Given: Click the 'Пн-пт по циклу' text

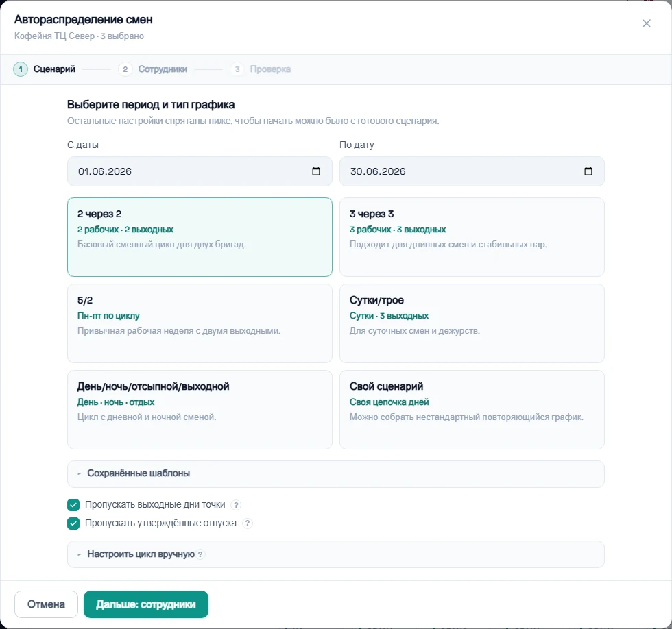Looking at the screenshot, I should coord(108,316).
